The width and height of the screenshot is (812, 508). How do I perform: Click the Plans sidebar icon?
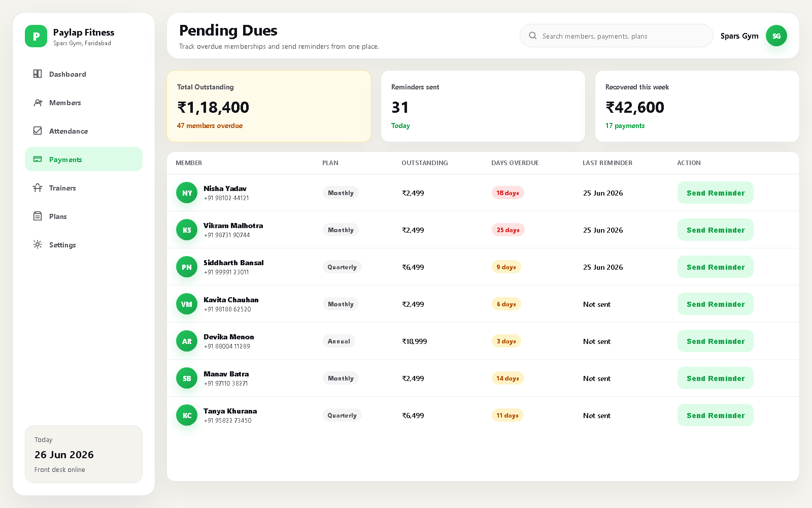point(38,216)
